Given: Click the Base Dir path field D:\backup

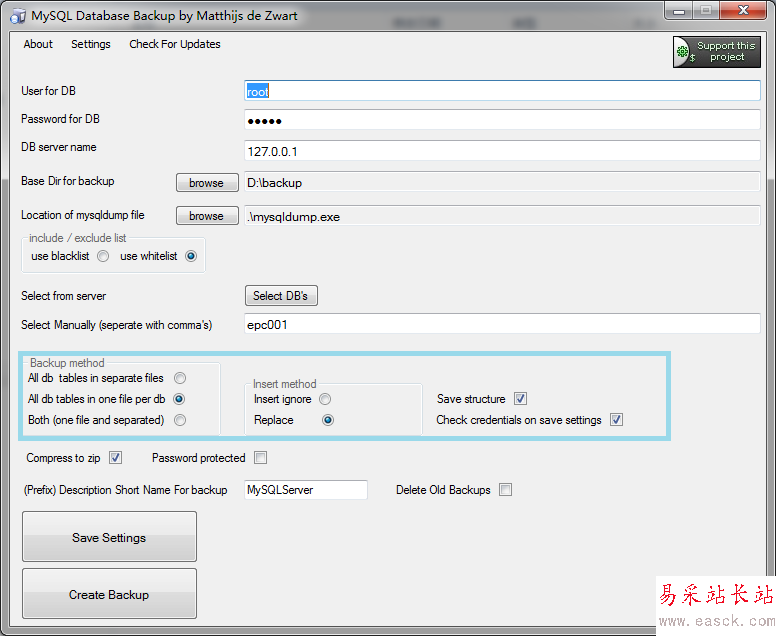Looking at the screenshot, I should pos(502,182).
